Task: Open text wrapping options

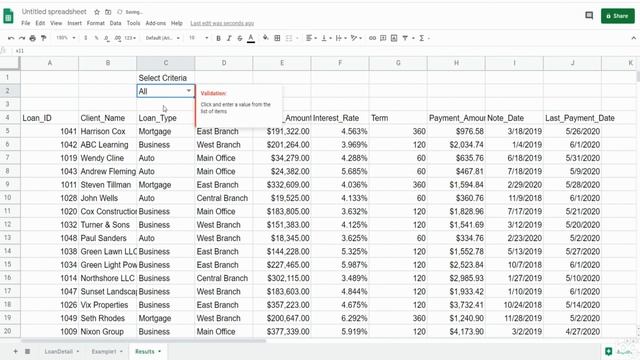Action: 341,38
